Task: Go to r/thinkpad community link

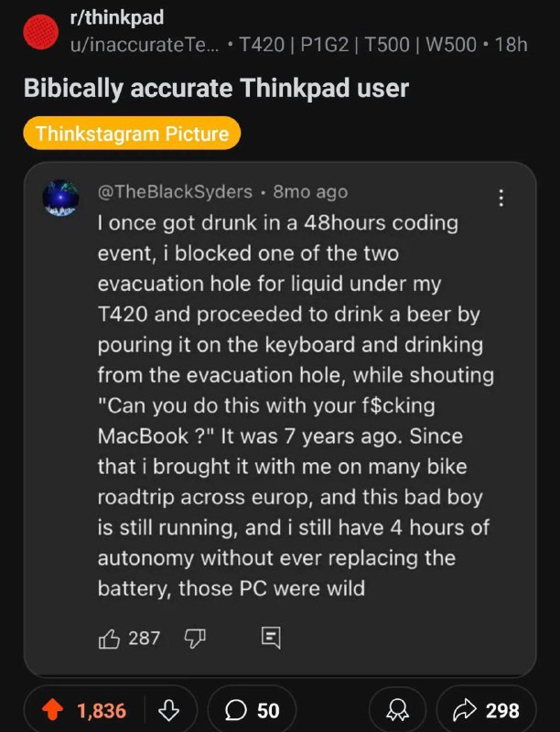Action: (x=117, y=17)
